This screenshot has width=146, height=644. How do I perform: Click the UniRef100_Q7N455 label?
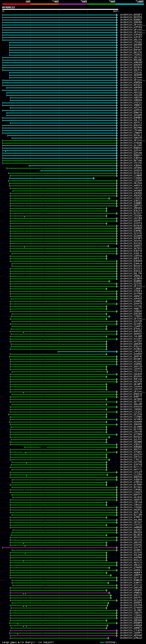[x=131, y=567]
